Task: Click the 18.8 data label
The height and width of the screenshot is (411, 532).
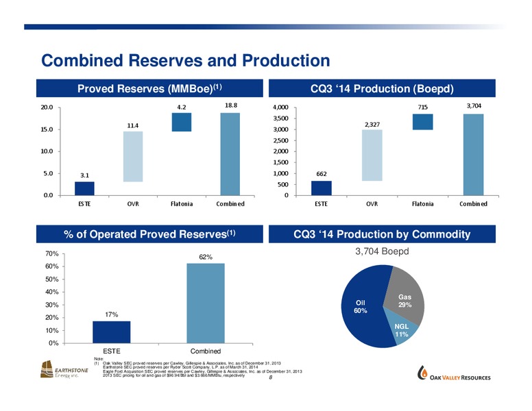Action: click(x=231, y=105)
